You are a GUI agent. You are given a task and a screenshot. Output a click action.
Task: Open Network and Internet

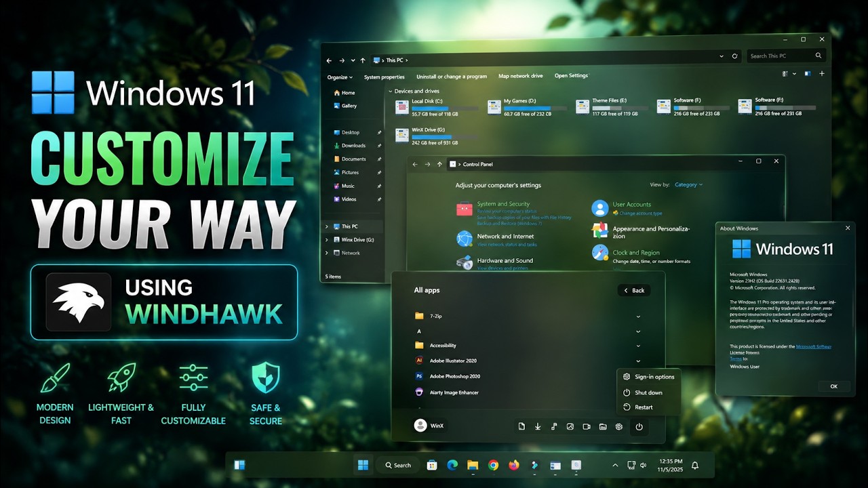[505, 237]
